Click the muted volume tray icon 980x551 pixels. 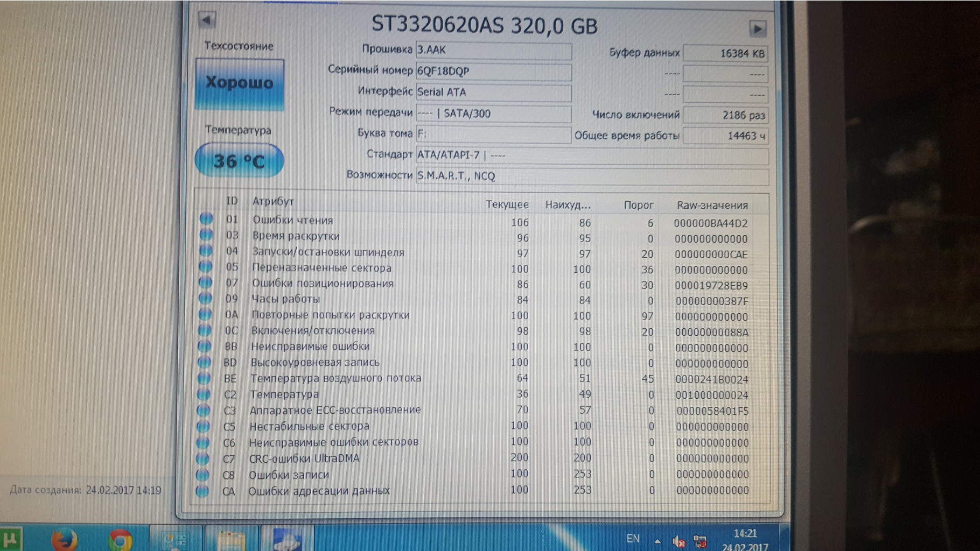[678, 541]
